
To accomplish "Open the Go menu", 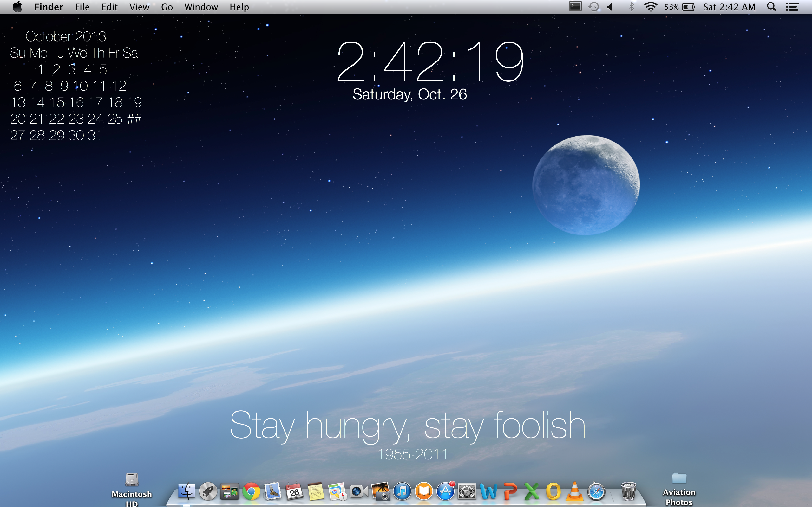I will [167, 7].
